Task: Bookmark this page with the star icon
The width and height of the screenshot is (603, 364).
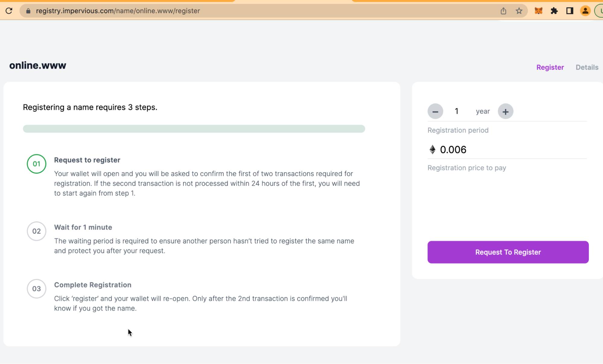Action: [519, 11]
